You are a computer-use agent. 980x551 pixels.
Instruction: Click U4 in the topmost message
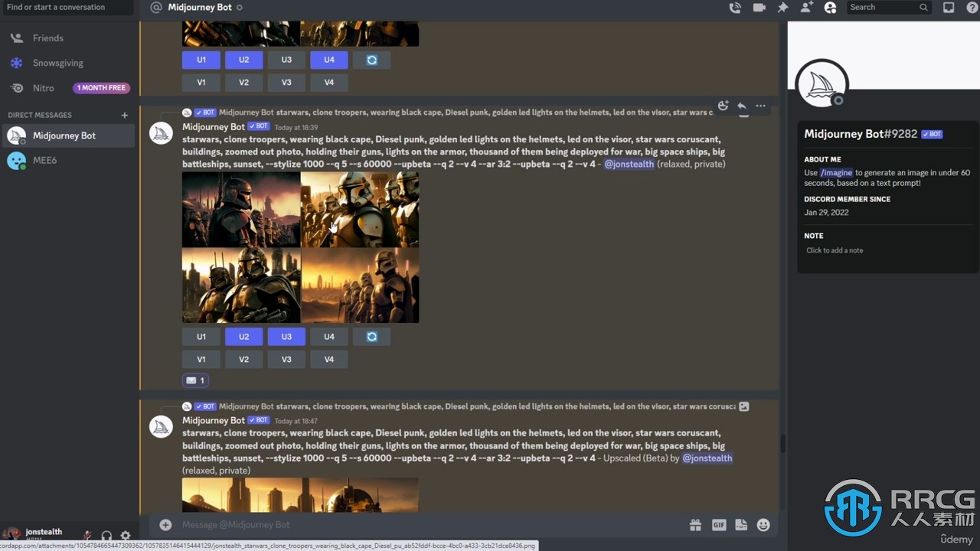coord(329,60)
